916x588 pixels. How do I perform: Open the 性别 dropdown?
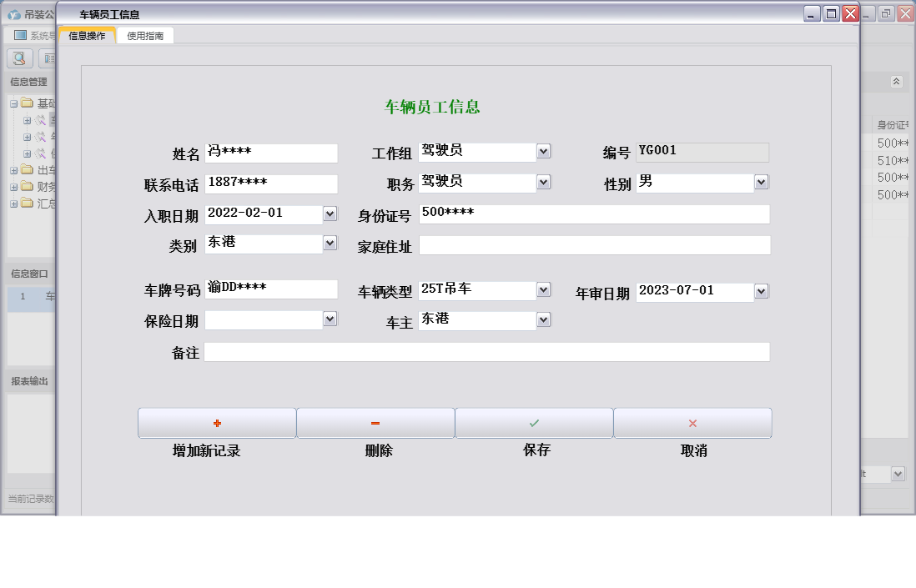pyautogui.click(x=758, y=182)
